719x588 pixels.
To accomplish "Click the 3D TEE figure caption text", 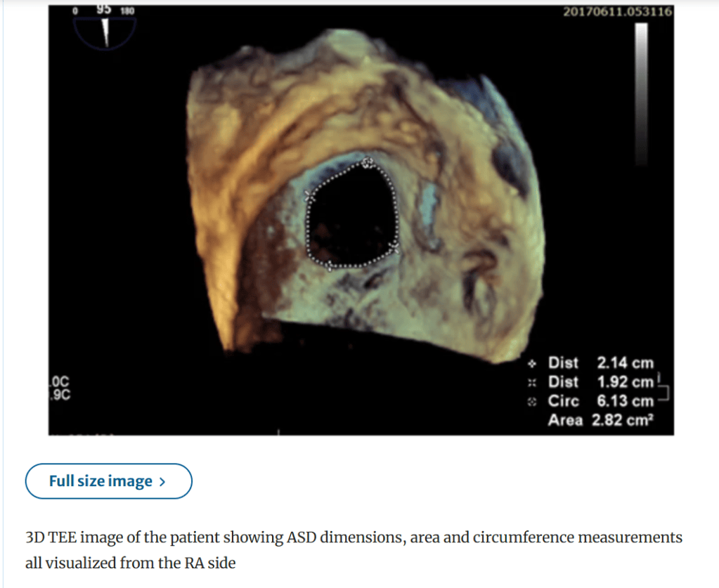I will click(x=354, y=549).
